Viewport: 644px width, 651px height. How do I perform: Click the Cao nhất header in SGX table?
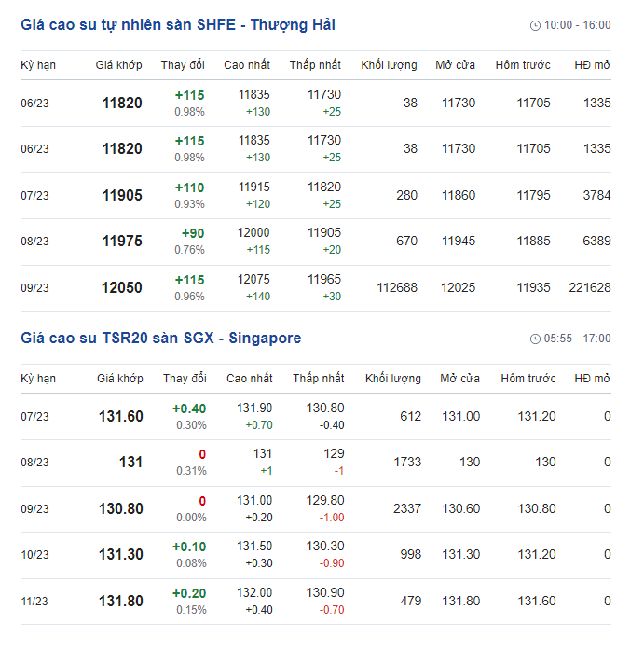pyautogui.click(x=250, y=379)
